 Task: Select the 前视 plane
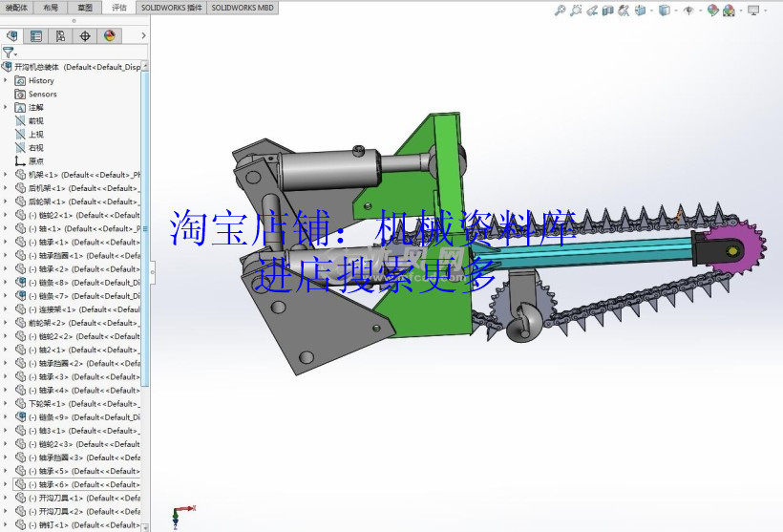tap(30, 121)
